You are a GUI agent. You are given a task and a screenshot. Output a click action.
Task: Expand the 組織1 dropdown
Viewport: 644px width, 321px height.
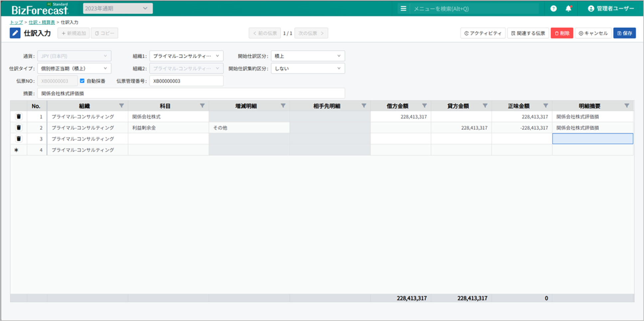[186, 56]
